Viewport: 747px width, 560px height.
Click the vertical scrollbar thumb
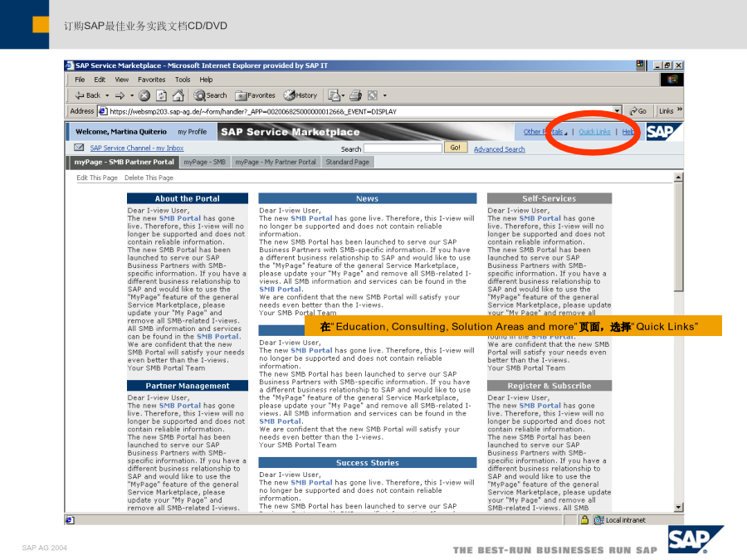tap(678, 236)
